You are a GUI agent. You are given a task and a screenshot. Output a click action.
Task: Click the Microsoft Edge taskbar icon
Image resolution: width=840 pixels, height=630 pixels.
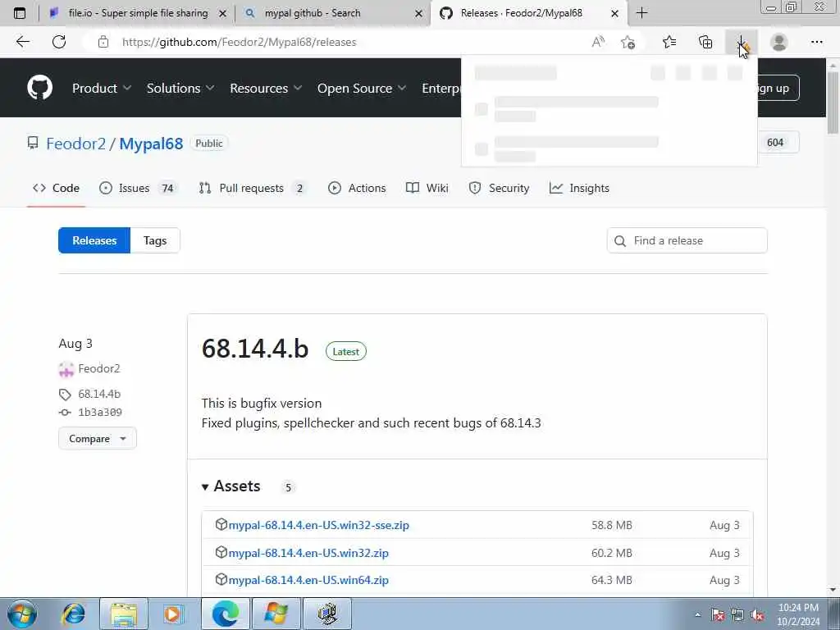pyautogui.click(x=225, y=614)
